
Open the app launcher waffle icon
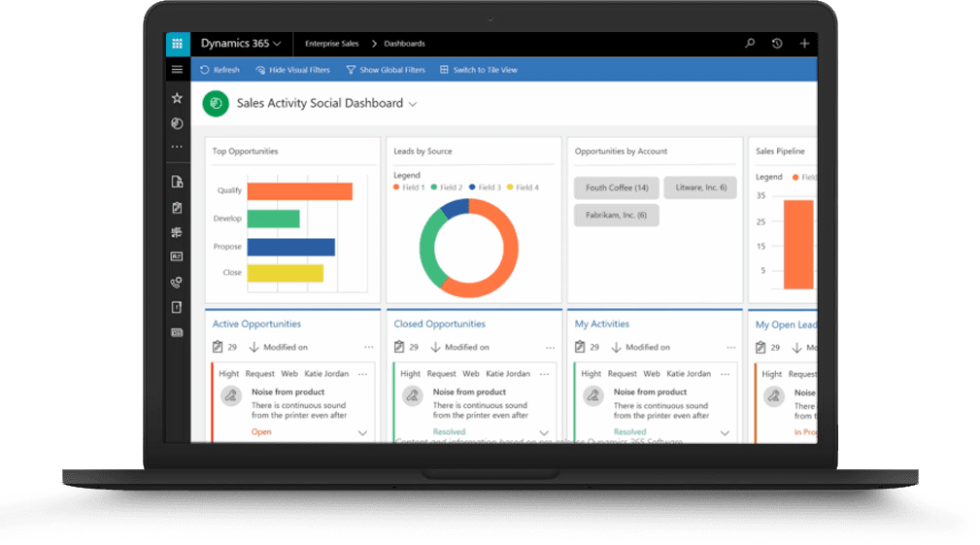(178, 44)
